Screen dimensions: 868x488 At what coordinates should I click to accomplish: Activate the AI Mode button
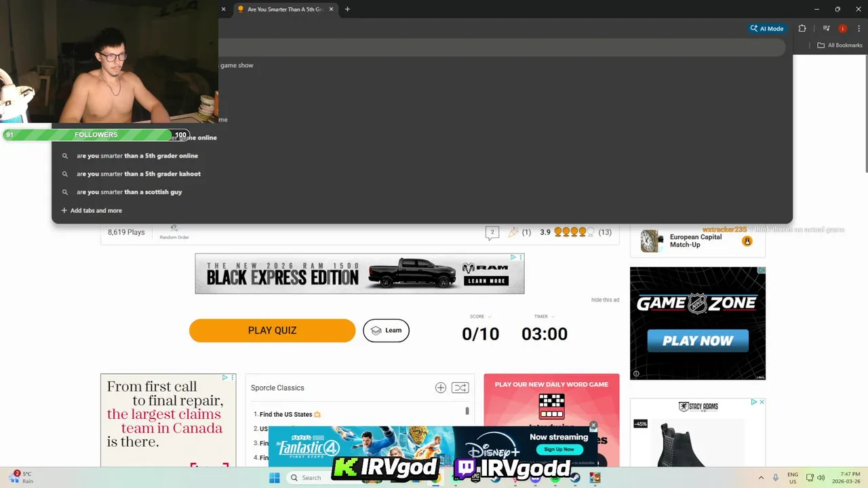[767, 28]
